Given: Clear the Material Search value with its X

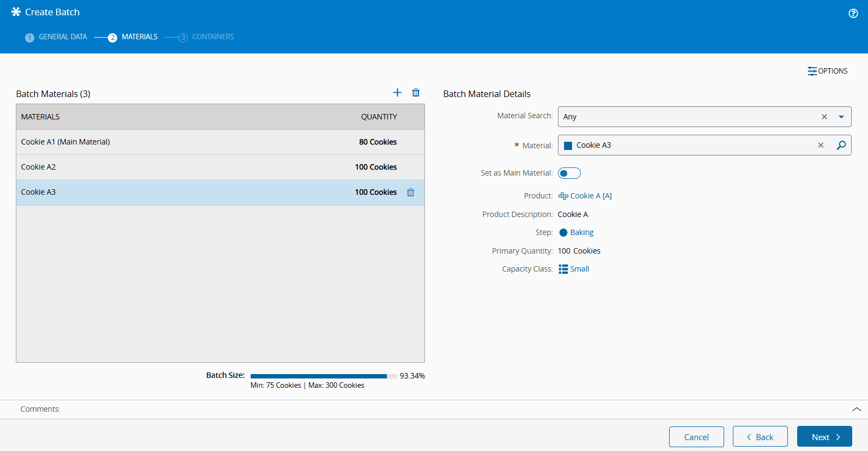Looking at the screenshot, I should pyautogui.click(x=824, y=117).
